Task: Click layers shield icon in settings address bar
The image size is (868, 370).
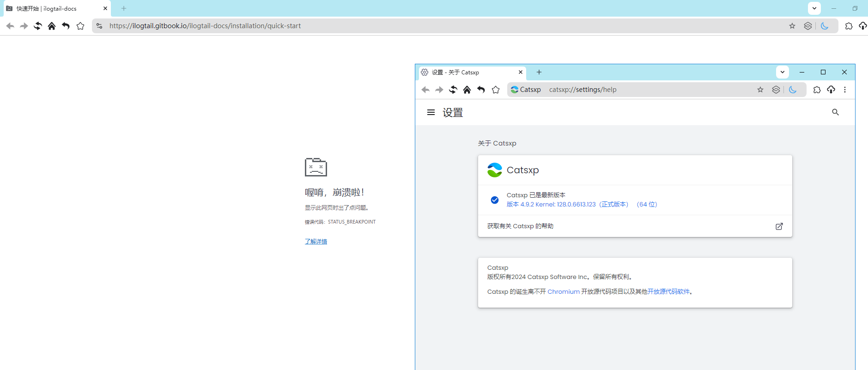Action: 776,90
